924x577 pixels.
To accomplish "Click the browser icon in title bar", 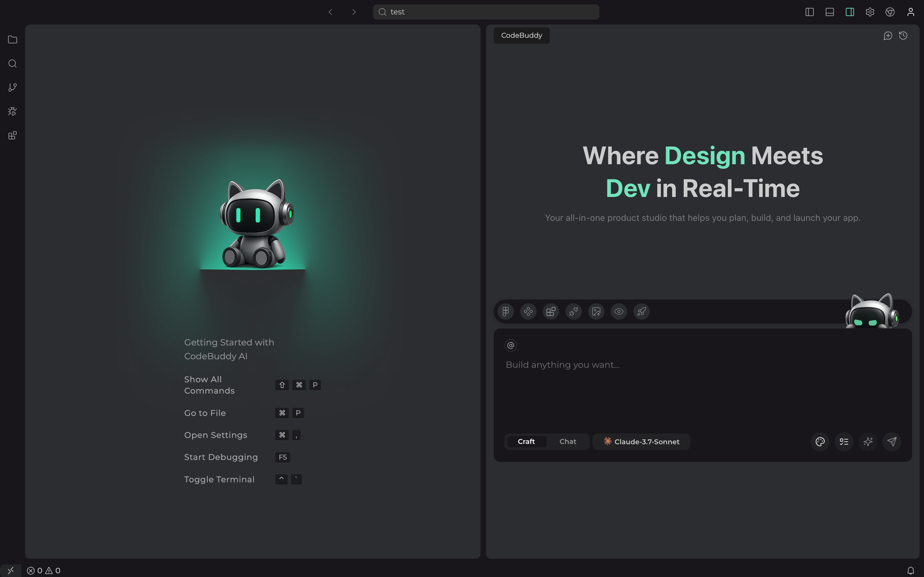I will [x=890, y=12].
